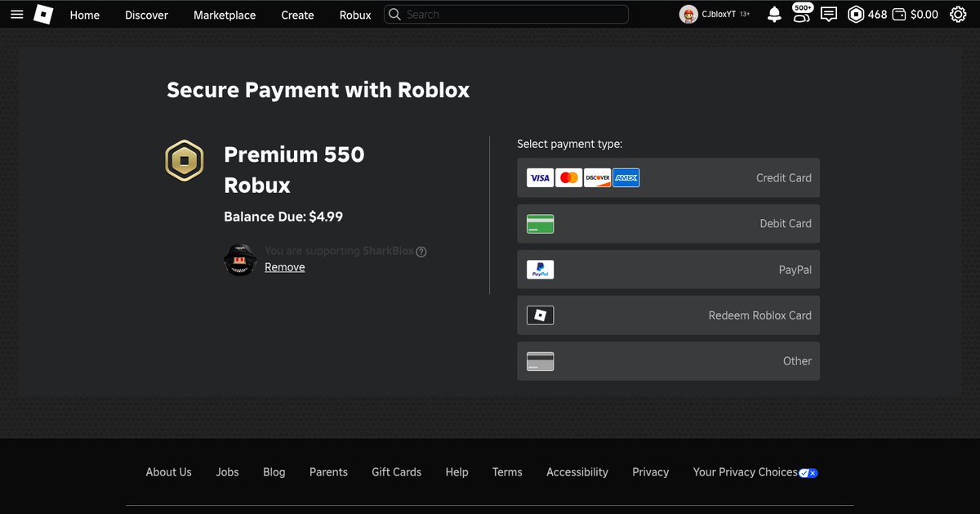980x514 pixels.
Task: Open the Gift Cards footer link
Action: (x=396, y=472)
